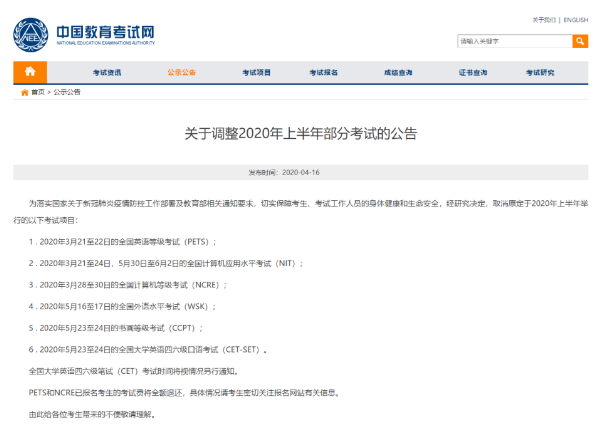Open the 考试研究 menu
Screen dimensions: 599x429
tap(540, 73)
